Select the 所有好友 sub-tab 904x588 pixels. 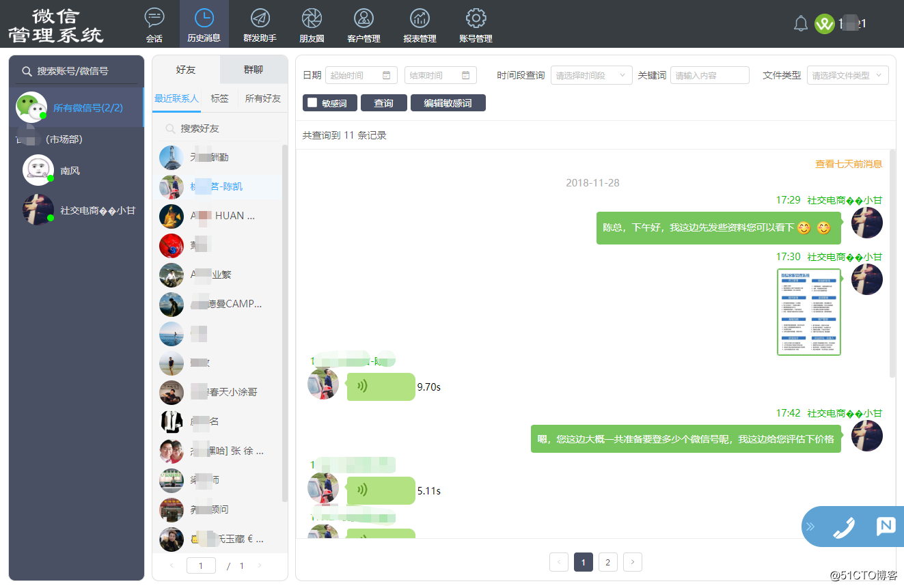[x=263, y=98]
